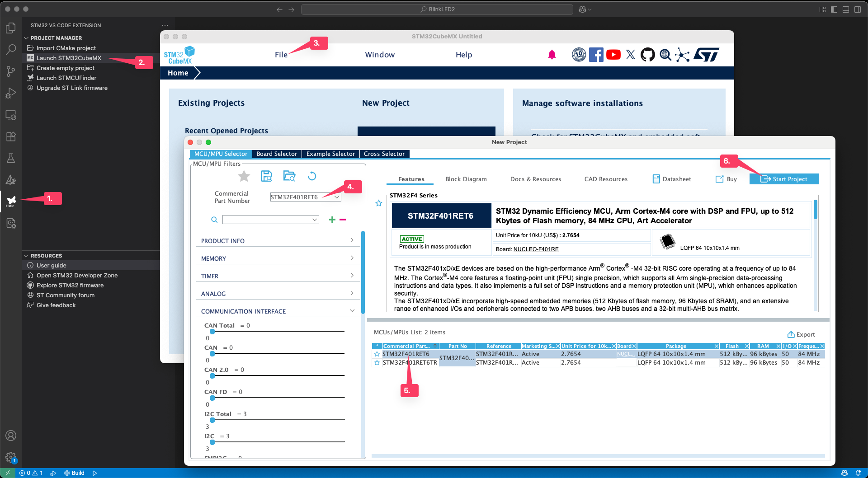The image size is (868, 478).
Task: Open the NUCLEO-F401RE board link
Action: tap(536, 249)
